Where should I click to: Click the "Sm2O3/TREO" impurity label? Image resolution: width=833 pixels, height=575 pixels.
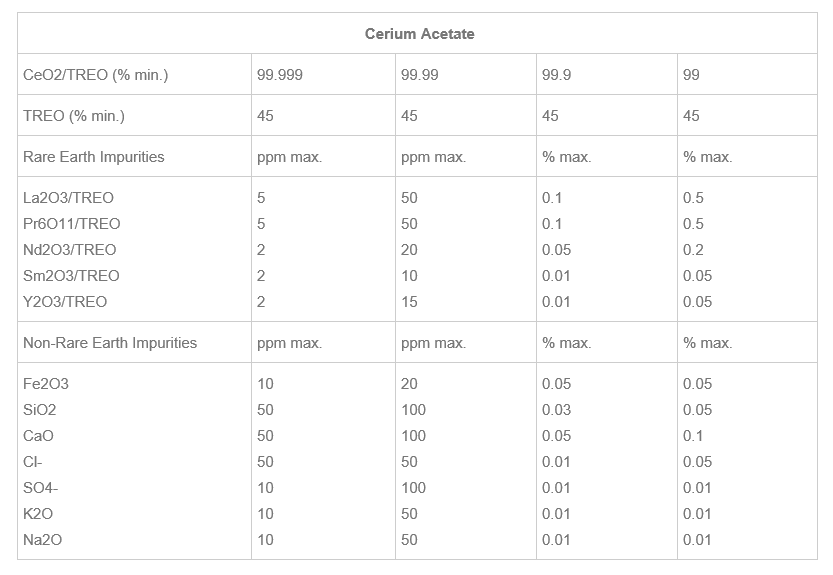(x=70, y=276)
